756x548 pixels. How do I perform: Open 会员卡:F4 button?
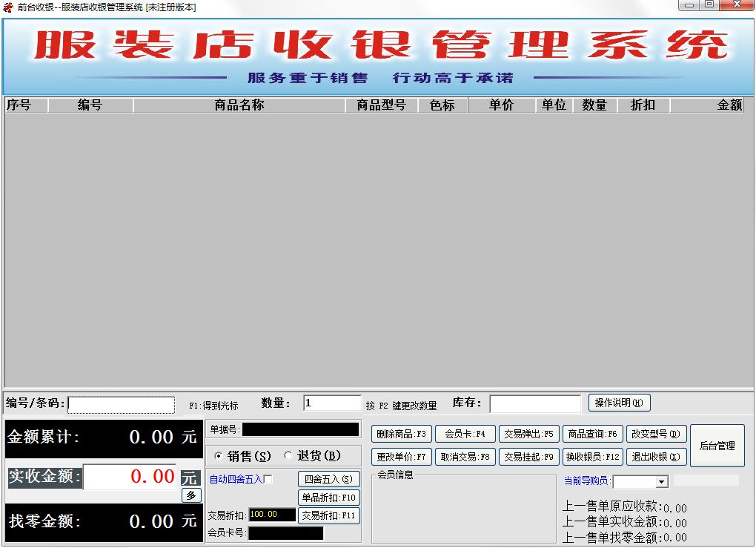[x=465, y=434]
